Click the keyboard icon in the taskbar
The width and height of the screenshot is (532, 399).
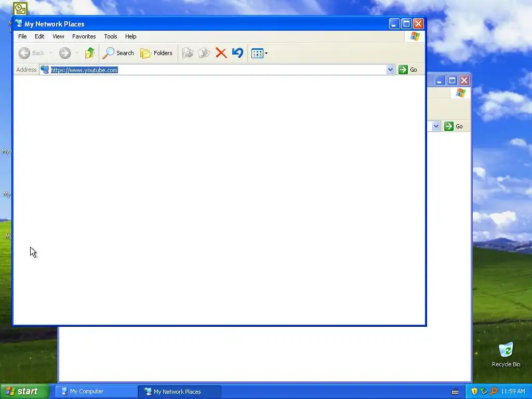point(455,392)
